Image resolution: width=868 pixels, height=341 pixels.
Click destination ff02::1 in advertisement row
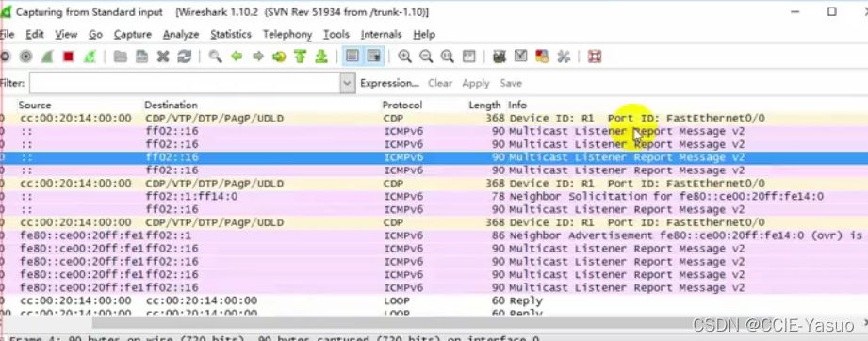[169, 235]
